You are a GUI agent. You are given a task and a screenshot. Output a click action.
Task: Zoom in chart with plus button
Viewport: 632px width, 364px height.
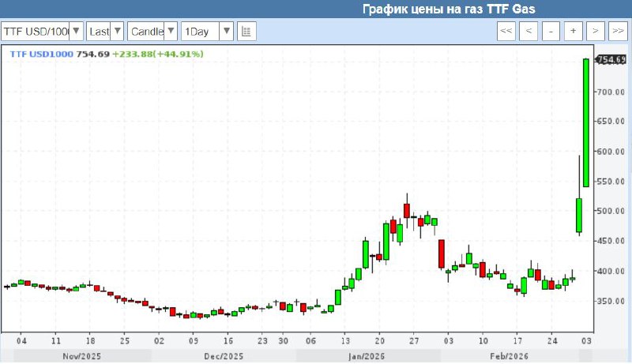click(x=573, y=32)
